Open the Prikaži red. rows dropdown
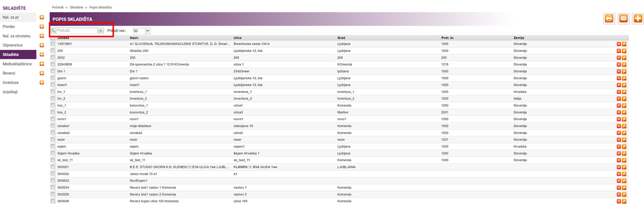Viewport: 644px width, 204px height. coord(148,31)
